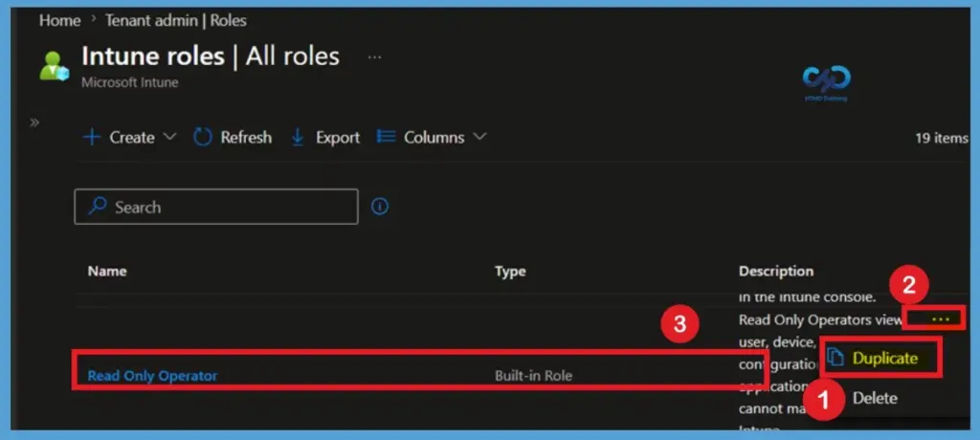Image resolution: width=980 pixels, height=440 pixels.
Task: Refresh the roles list
Action: point(233,138)
